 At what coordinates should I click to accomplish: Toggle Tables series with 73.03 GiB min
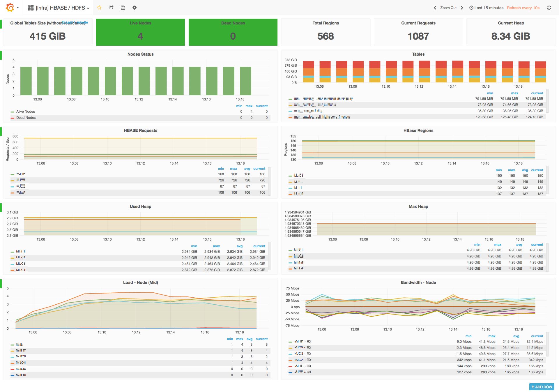pyautogui.click(x=314, y=105)
